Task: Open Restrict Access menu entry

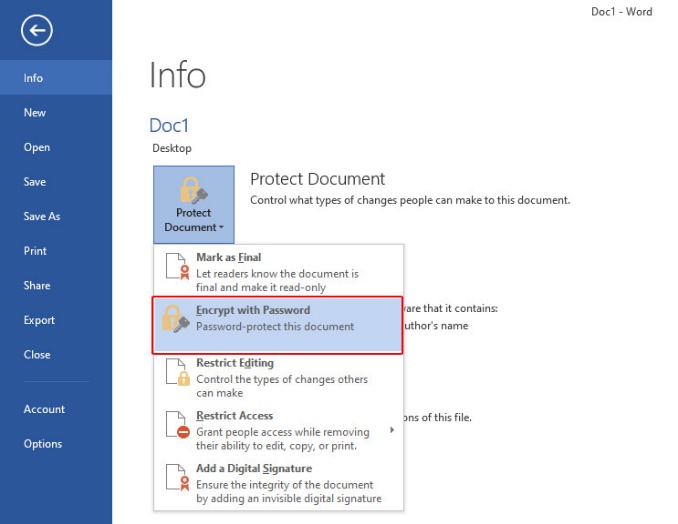Action: tap(278, 430)
